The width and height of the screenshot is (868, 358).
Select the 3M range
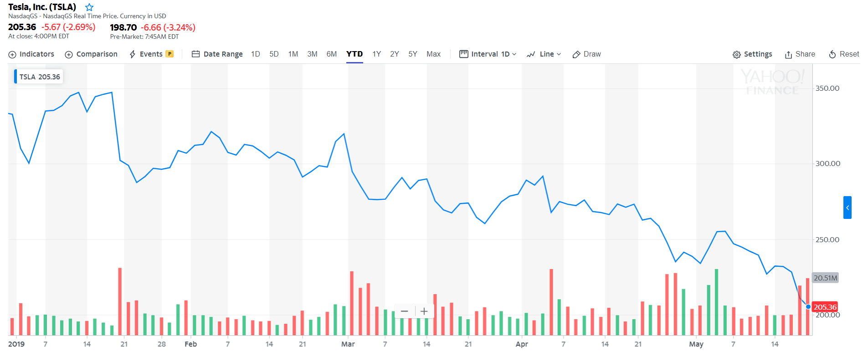(312, 54)
